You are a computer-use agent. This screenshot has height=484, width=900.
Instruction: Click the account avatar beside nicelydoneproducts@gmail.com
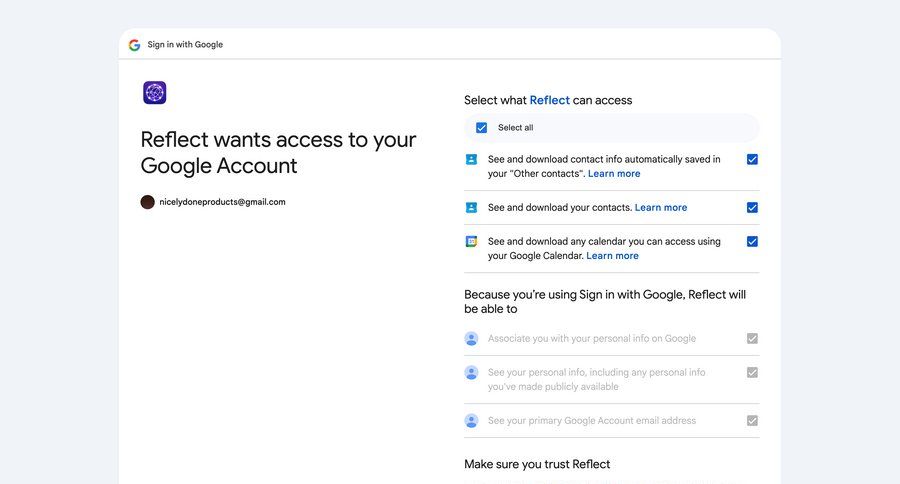148,202
